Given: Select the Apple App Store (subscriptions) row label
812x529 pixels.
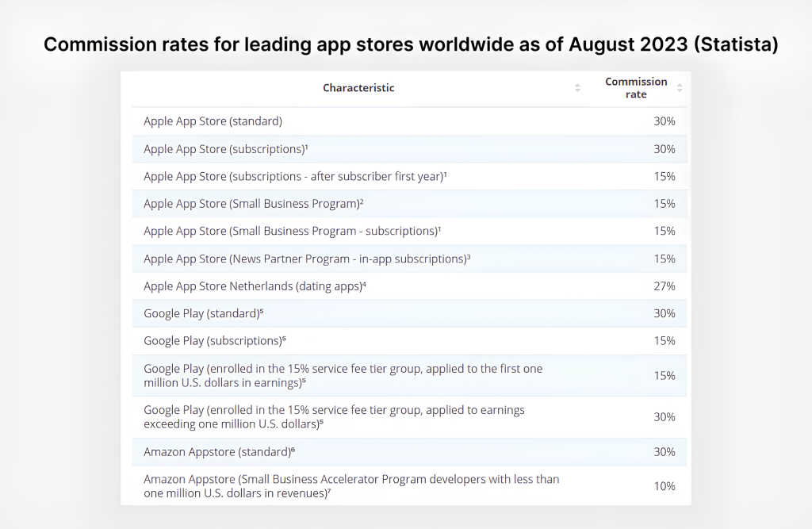Looking at the screenshot, I should [x=226, y=149].
